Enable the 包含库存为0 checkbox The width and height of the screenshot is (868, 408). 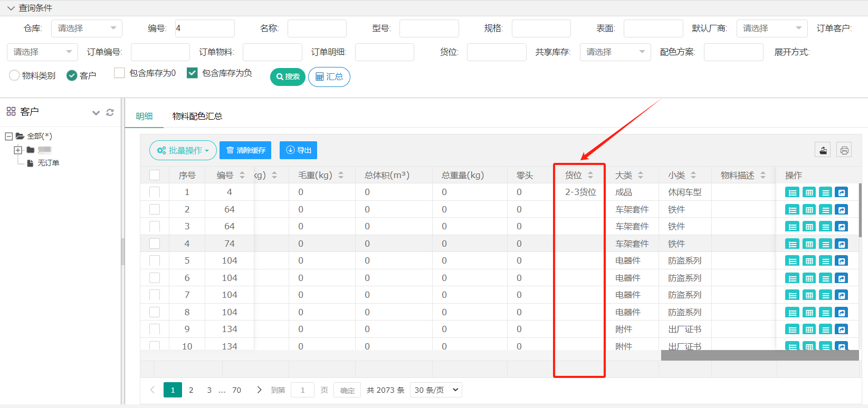pyautogui.click(x=120, y=73)
